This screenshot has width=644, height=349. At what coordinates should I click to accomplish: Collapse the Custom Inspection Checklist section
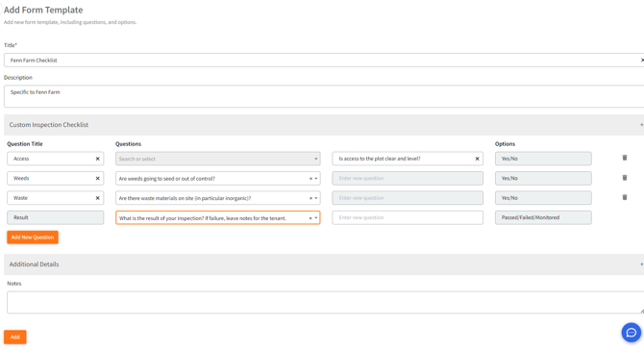[641, 124]
